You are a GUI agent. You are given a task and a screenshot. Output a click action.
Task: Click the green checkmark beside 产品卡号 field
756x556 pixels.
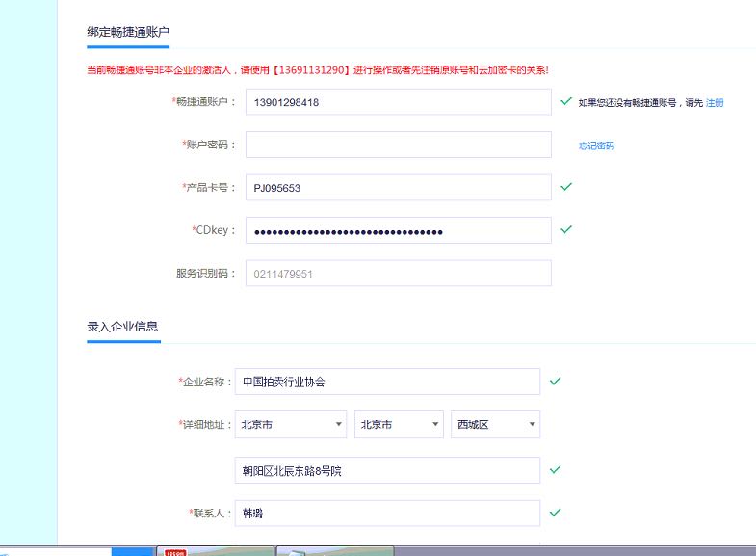click(566, 187)
